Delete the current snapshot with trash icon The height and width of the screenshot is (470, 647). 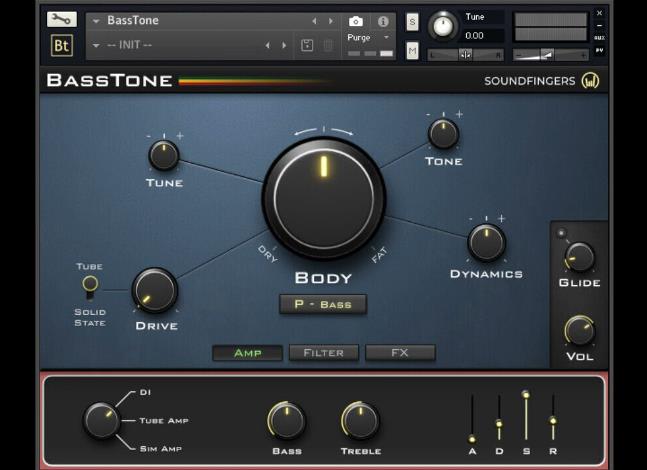pyautogui.click(x=328, y=45)
